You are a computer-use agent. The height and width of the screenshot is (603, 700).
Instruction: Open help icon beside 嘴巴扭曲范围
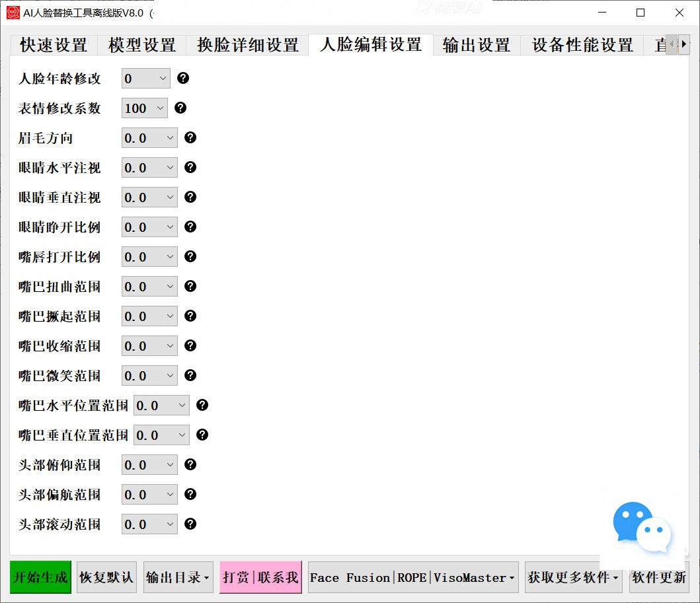(x=190, y=287)
